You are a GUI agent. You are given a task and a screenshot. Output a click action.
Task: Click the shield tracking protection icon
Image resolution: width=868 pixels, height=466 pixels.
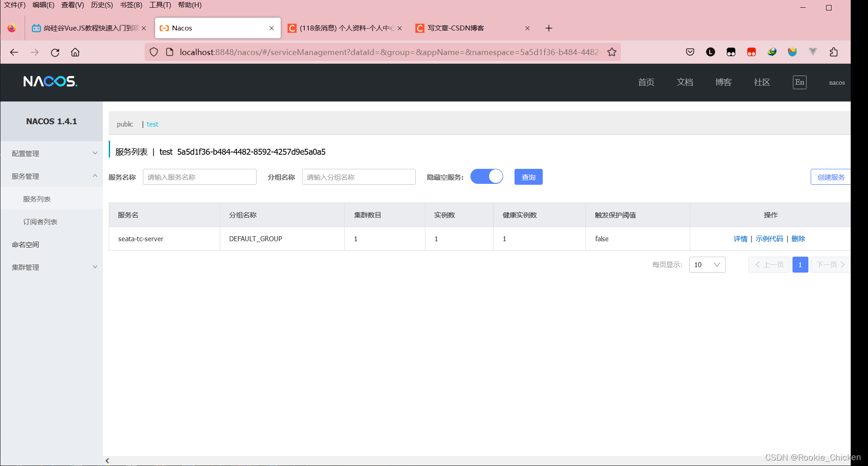point(154,52)
